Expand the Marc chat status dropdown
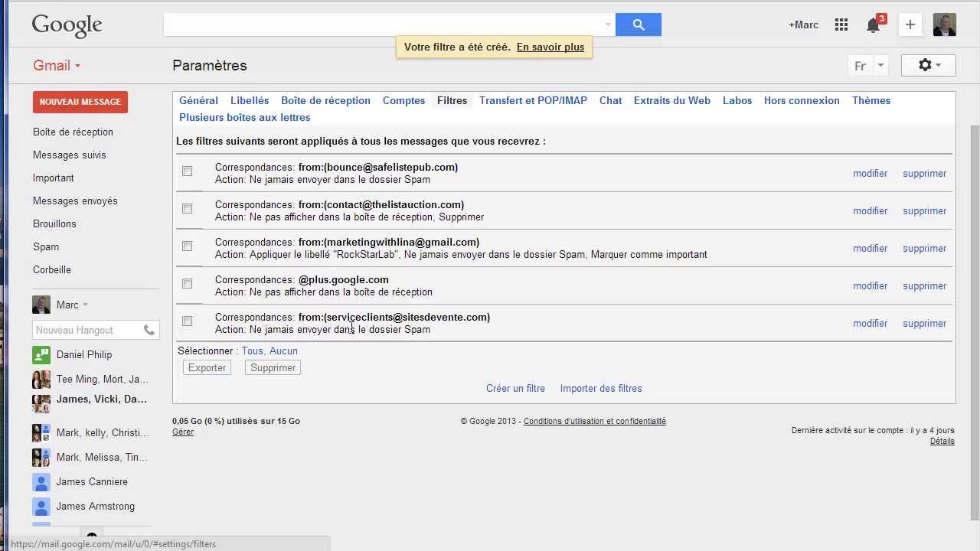Screen dimensions: 980x551 [x=85, y=305]
